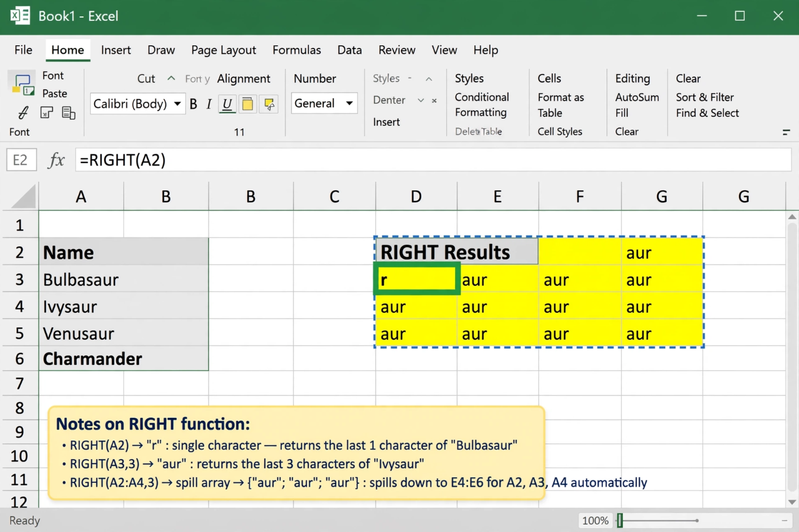
Task: Click the Bulbasaur cell
Action: click(x=124, y=279)
